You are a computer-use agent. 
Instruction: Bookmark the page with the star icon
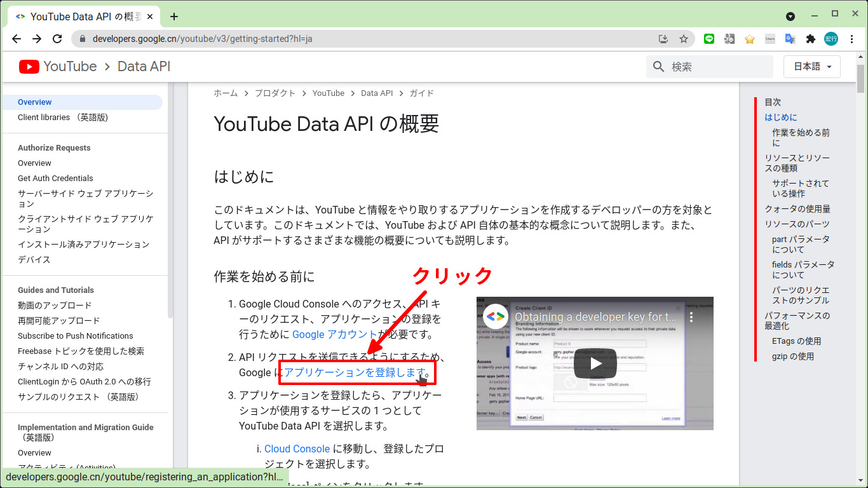click(684, 39)
